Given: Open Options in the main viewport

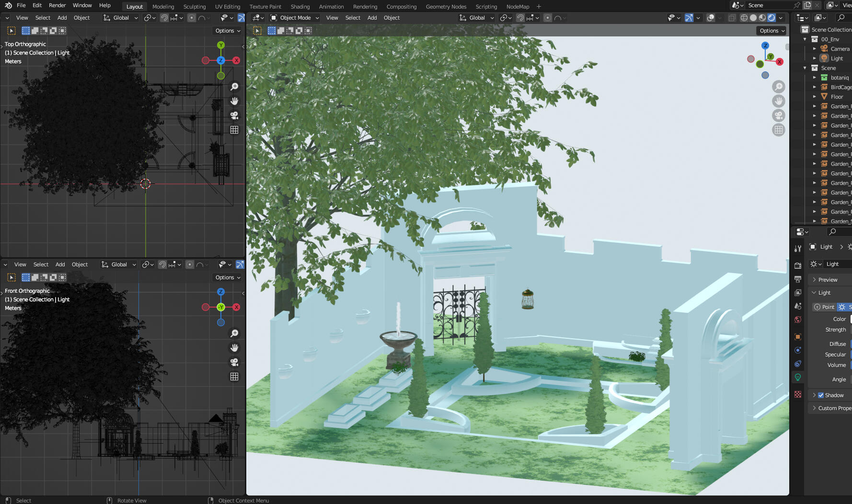Looking at the screenshot, I should coord(771,31).
